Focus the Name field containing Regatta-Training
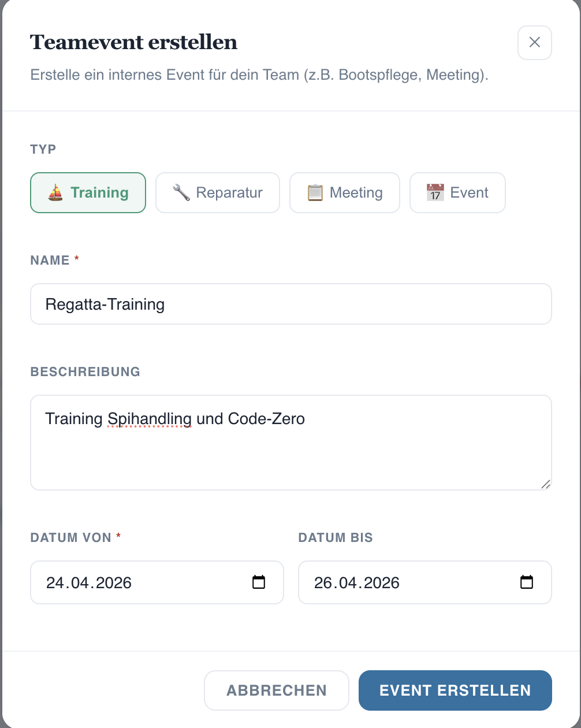 [x=290, y=304]
